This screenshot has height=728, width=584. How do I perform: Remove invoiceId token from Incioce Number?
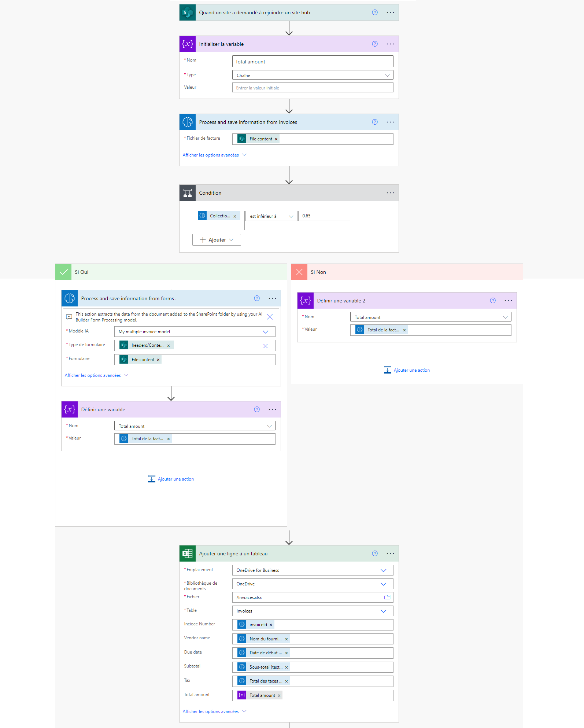[271, 625]
